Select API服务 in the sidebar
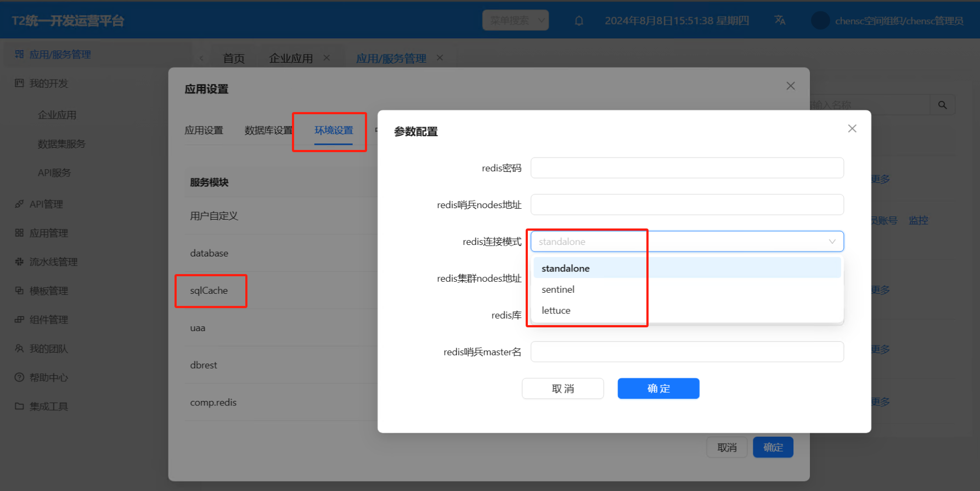The height and width of the screenshot is (491, 980). click(x=54, y=172)
